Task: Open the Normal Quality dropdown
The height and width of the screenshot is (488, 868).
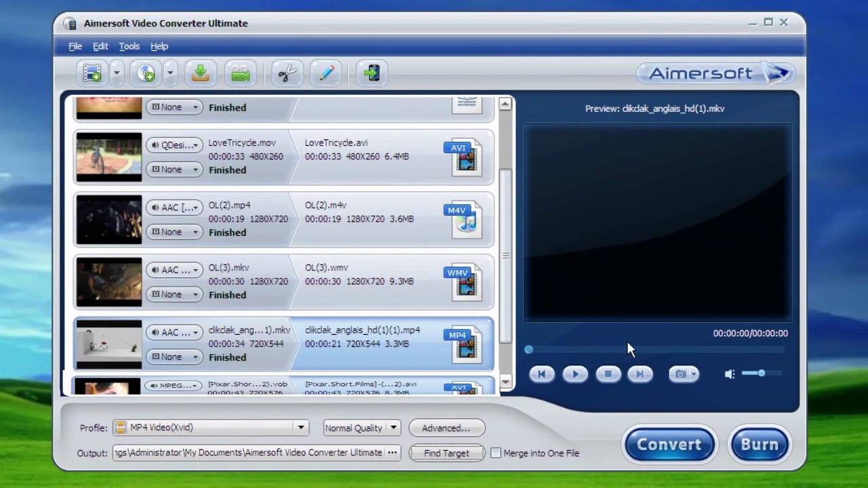Action: pyautogui.click(x=362, y=428)
